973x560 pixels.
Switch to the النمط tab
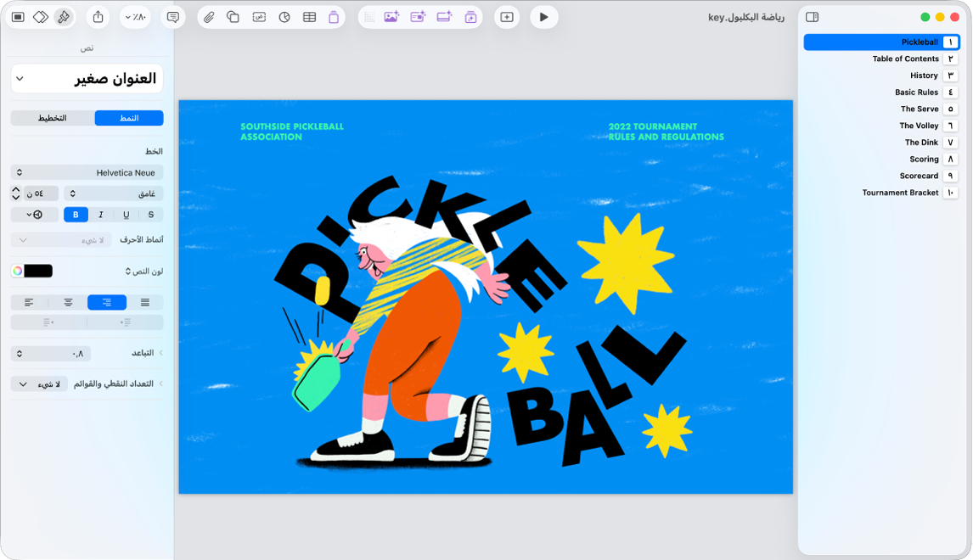click(129, 118)
